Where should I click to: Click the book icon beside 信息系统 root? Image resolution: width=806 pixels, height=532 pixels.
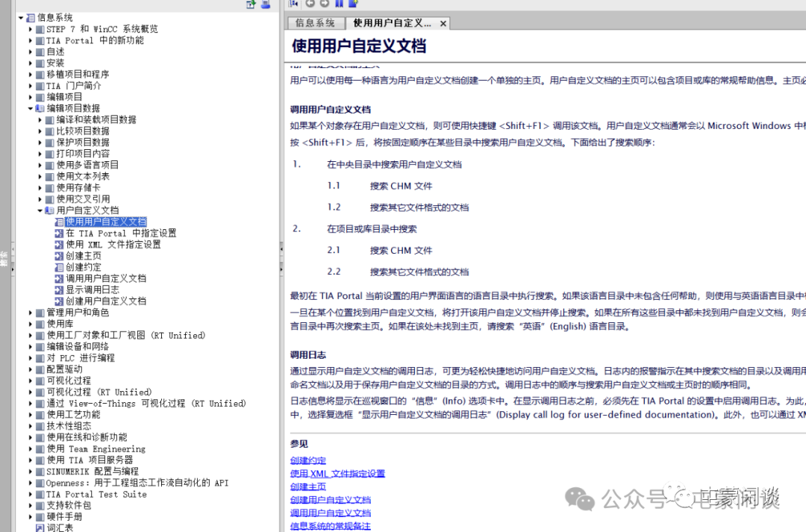(x=31, y=18)
